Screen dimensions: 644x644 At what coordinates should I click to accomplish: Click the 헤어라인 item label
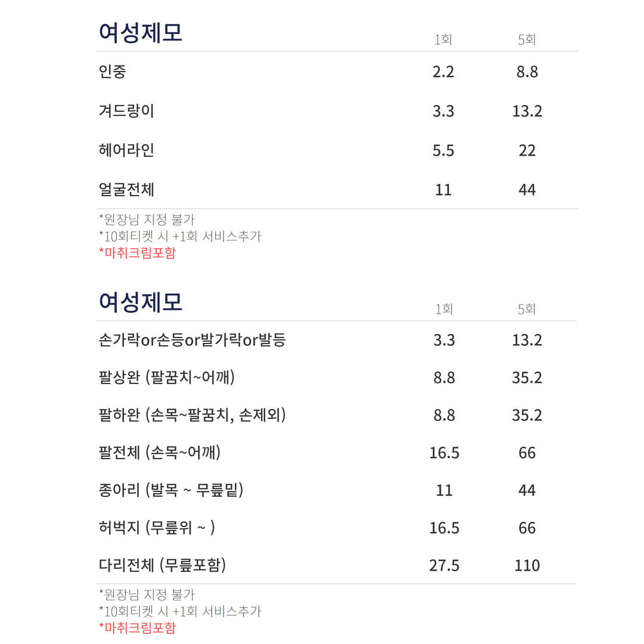[x=126, y=151]
